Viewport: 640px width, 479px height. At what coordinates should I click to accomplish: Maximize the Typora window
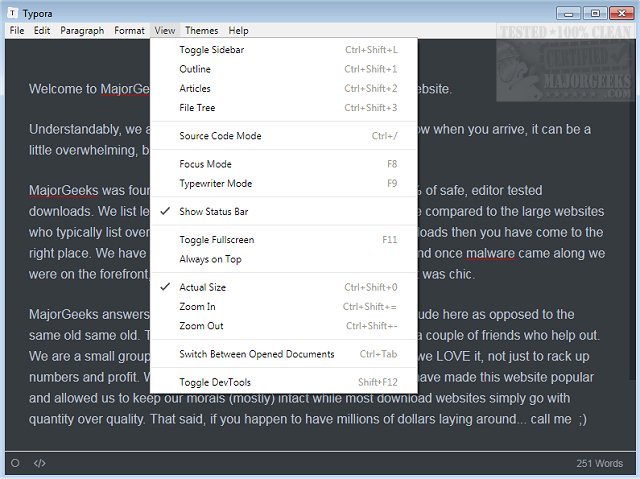(595, 13)
